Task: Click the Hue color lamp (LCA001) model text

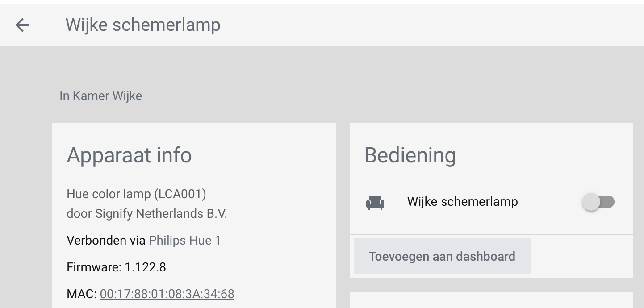Action: click(136, 194)
